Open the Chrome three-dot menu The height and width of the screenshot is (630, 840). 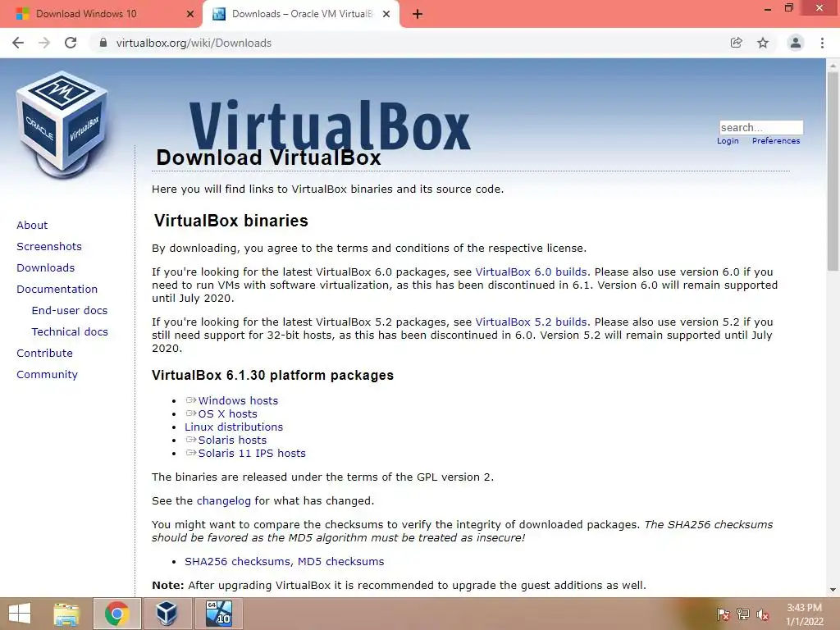(x=822, y=43)
